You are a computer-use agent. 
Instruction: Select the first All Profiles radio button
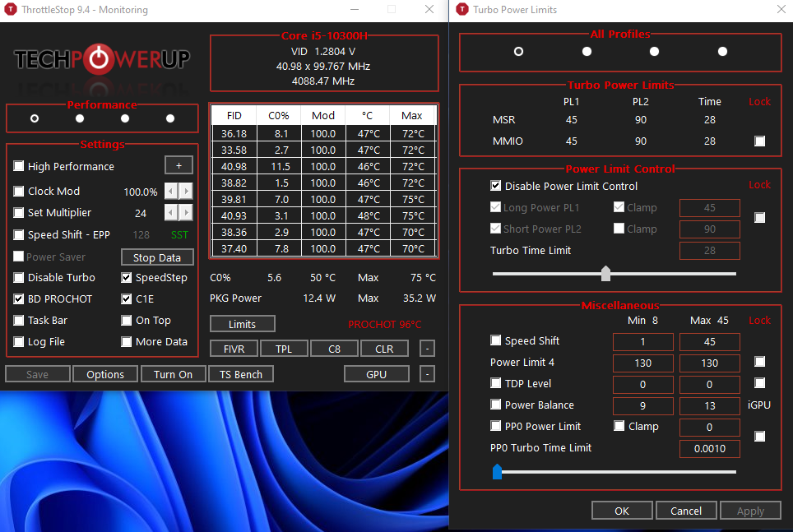coord(518,52)
